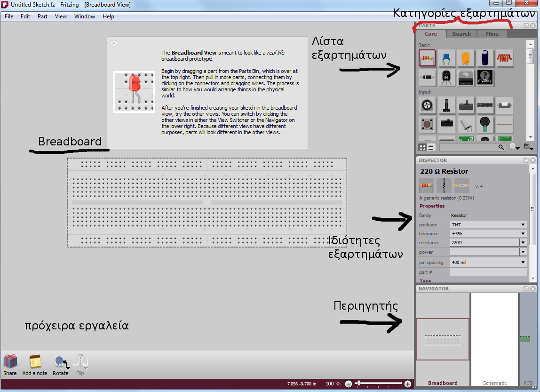
Task: Switch to the Mine parts tab
Action: (492, 34)
